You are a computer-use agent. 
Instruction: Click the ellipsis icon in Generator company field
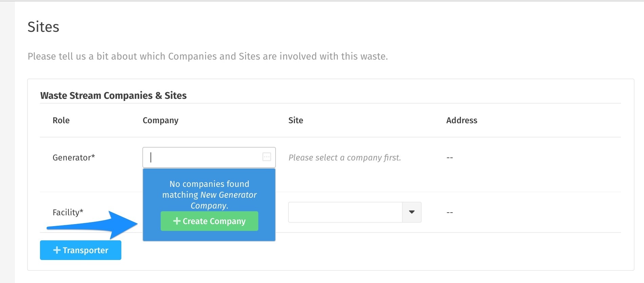[x=267, y=157]
